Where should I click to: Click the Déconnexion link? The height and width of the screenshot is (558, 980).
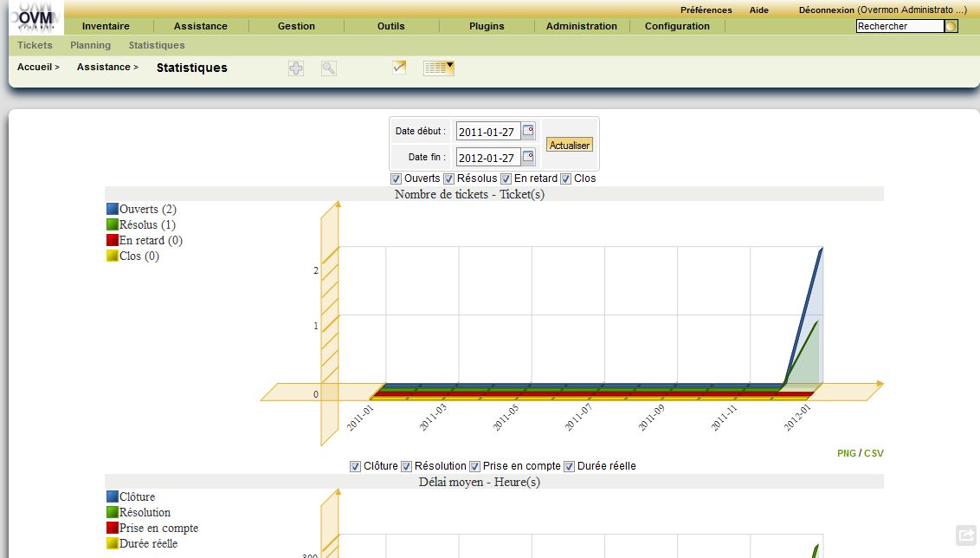point(827,10)
